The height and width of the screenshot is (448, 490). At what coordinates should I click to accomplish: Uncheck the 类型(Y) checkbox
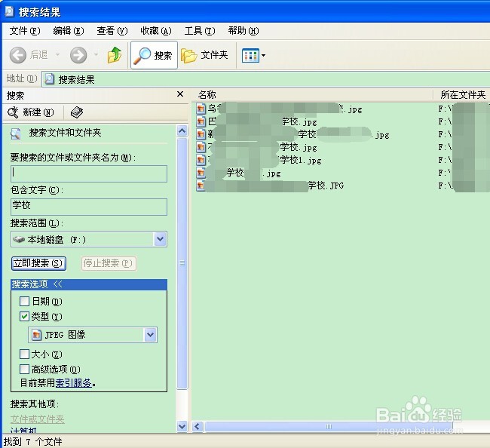(24, 316)
